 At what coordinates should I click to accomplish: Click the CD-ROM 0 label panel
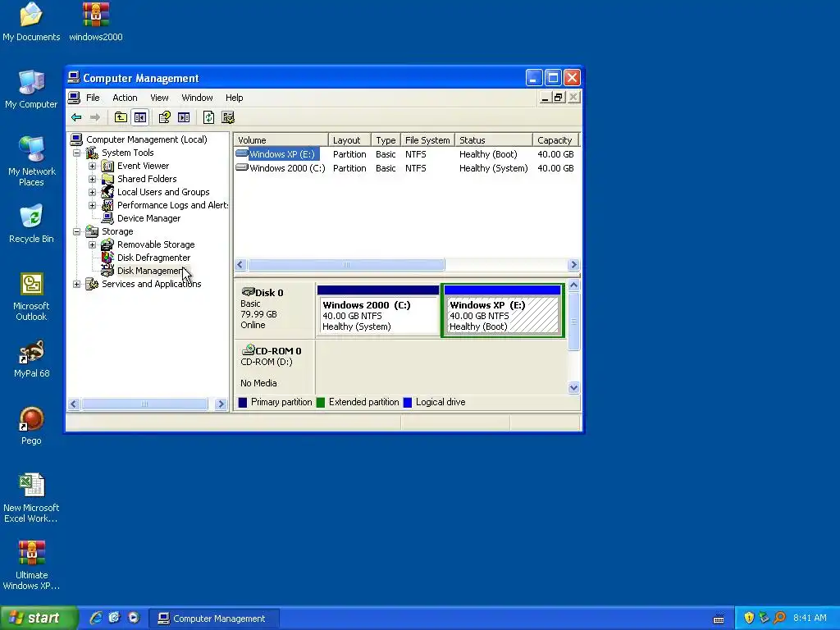coord(275,367)
